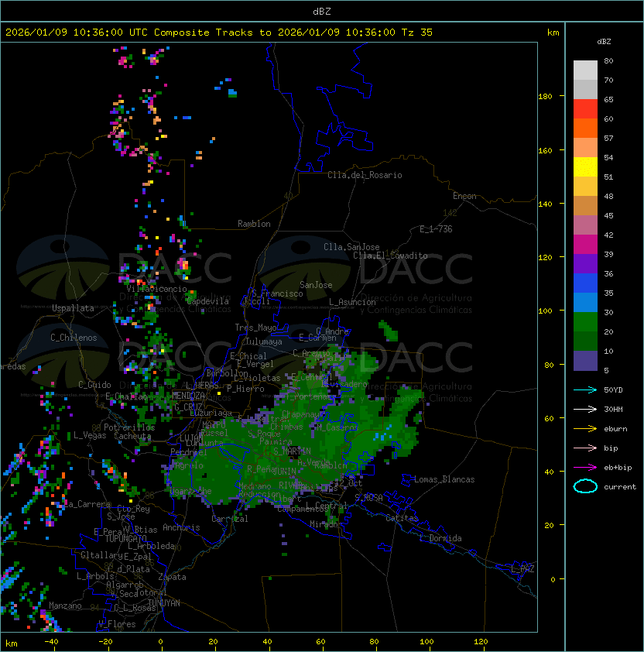Click the 'L_Asuncion' map label
The height and width of the screenshot is (652, 644).
tap(352, 302)
